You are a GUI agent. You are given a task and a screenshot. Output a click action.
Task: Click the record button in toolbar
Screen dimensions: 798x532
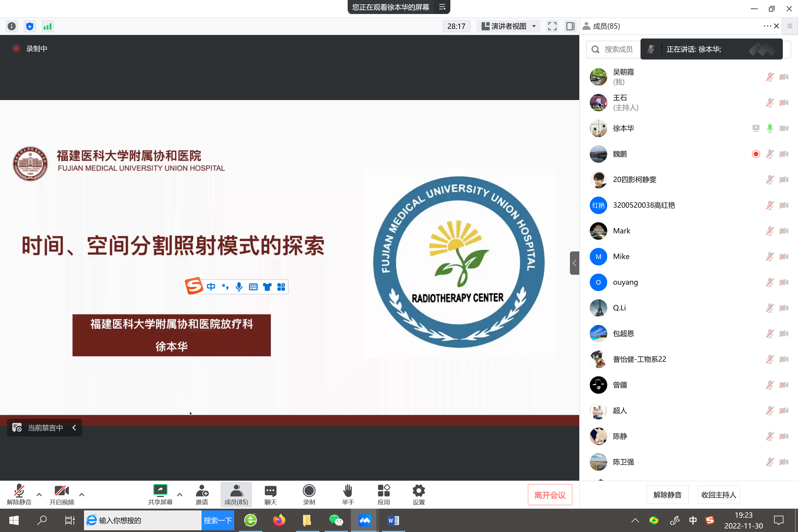point(309,494)
